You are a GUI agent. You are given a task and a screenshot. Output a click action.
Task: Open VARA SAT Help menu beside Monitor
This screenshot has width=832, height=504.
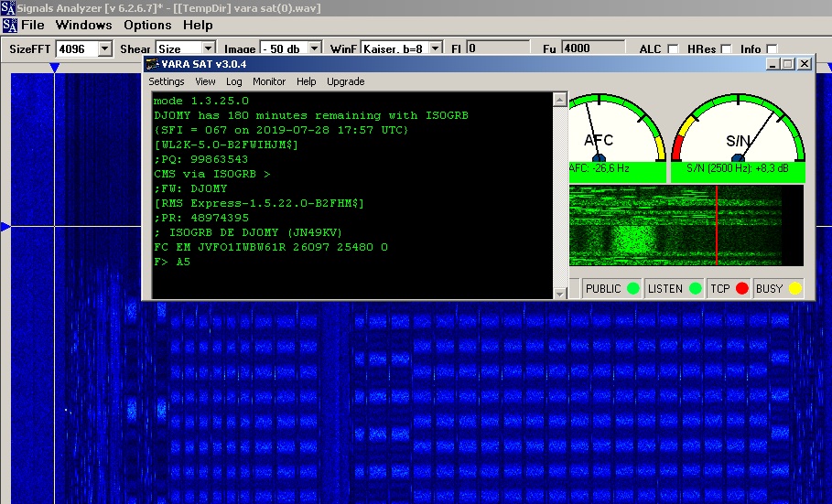pyautogui.click(x=306, y=81)
